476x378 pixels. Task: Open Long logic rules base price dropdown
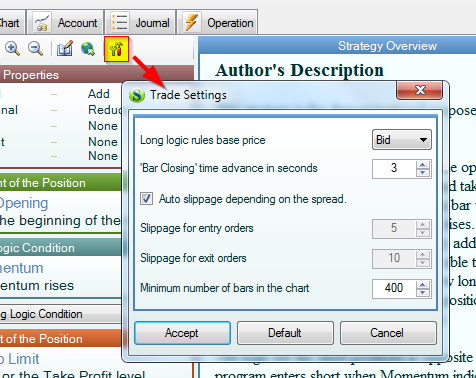[x=402, y=140]
